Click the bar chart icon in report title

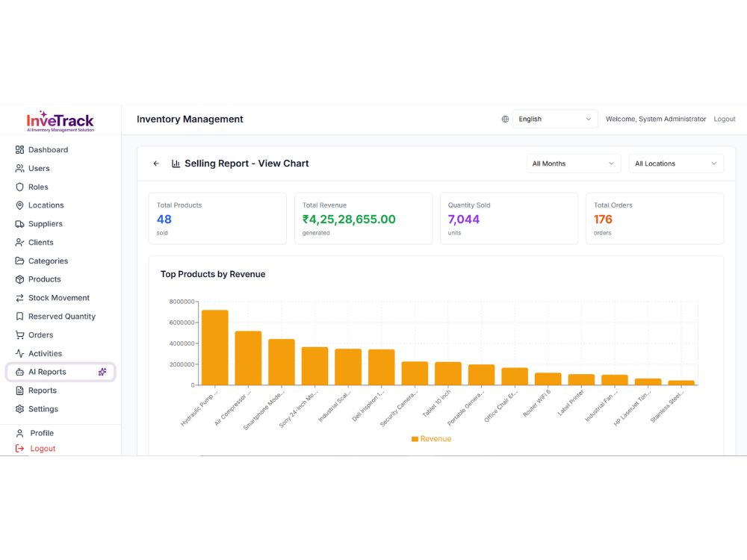tap(176, 164)
